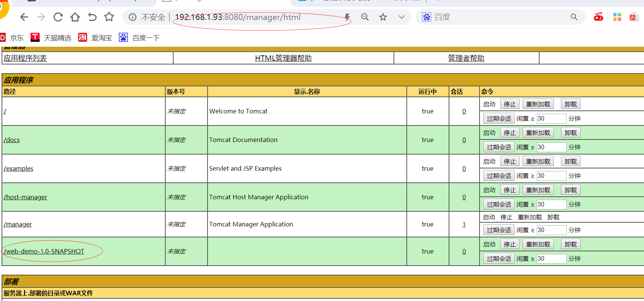Click the undo/restore closed page icon

pos(92,17)
